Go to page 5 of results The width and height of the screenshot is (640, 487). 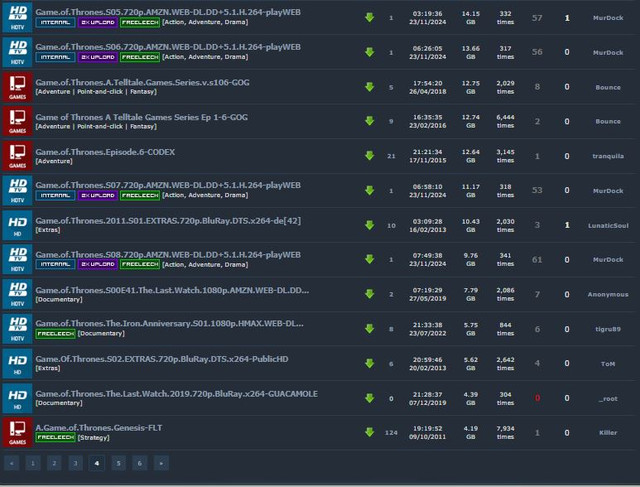118,463
